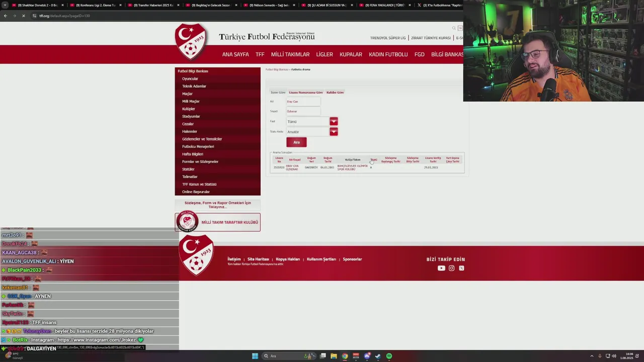This screenshot has height=362, width=644.
Task: Open TFF X social icon in footer
Action: coord(461,268)
